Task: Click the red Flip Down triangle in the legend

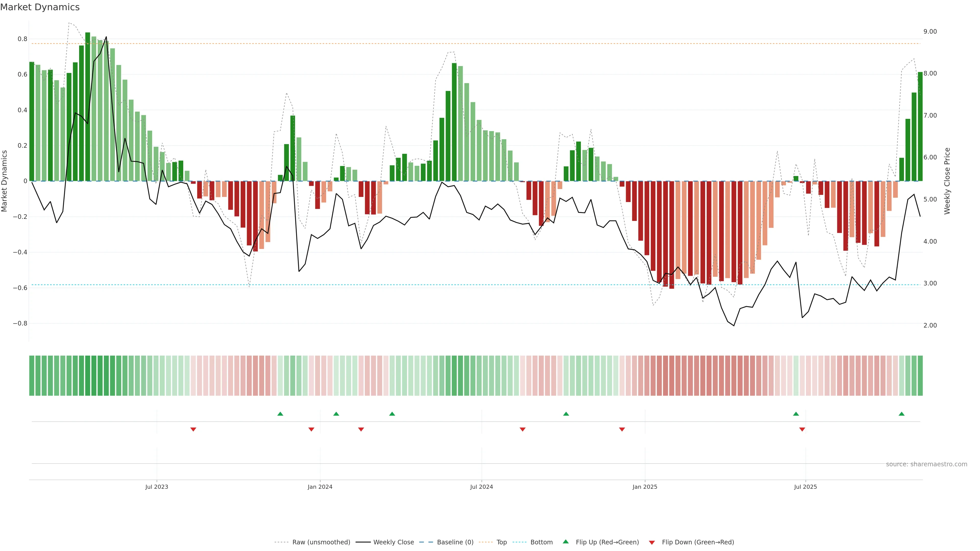Action: point(652,542)
